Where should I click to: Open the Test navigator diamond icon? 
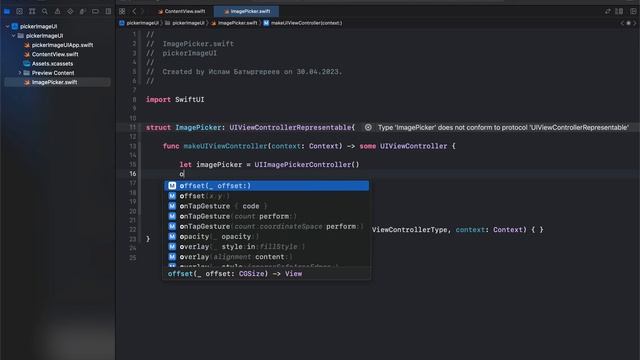(x=70, y=11)
